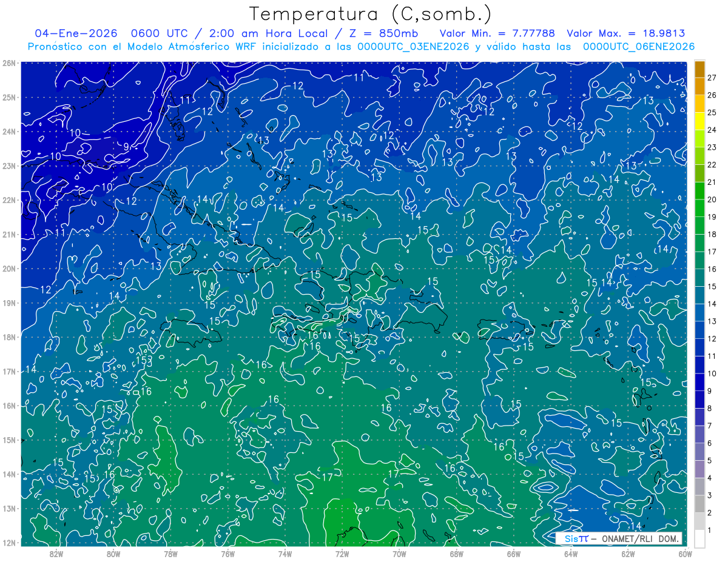Viewport: 728px width, 562px height.
Task: Click the 26N latitude axis label
Action: coord(8,63)
